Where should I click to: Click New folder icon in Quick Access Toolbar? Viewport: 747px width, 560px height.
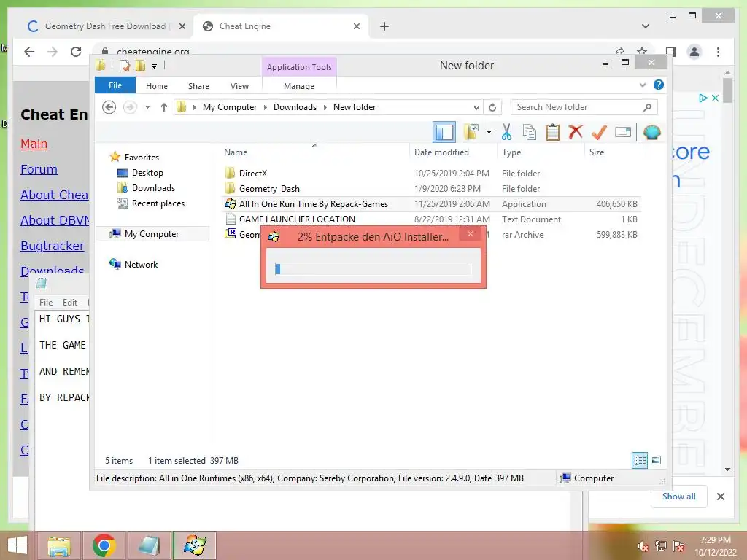140,66
